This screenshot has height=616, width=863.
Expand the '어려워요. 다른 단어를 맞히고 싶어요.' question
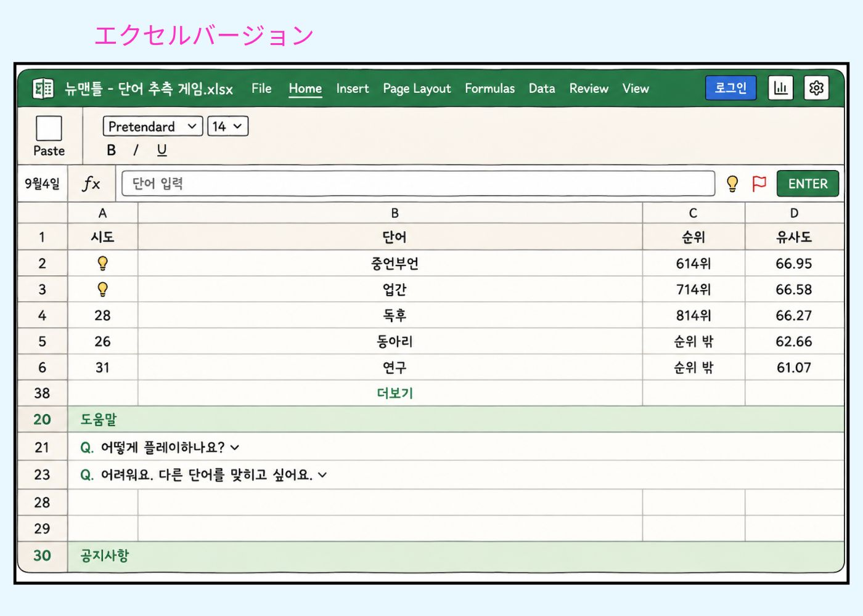203,475
